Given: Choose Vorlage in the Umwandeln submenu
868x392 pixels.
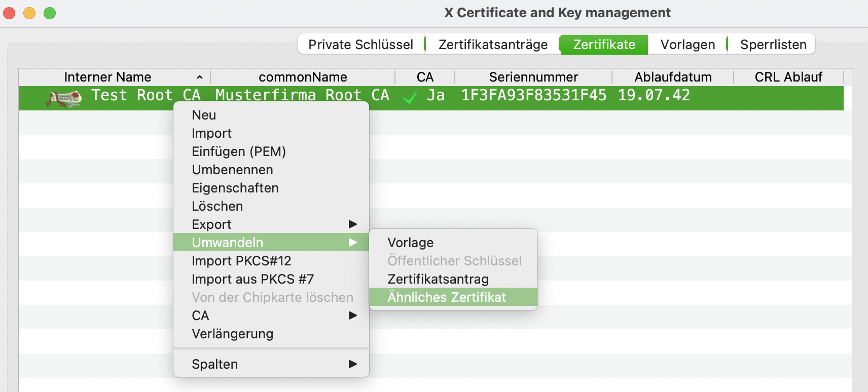Looking at the screenshot, I should pos(411,243).
